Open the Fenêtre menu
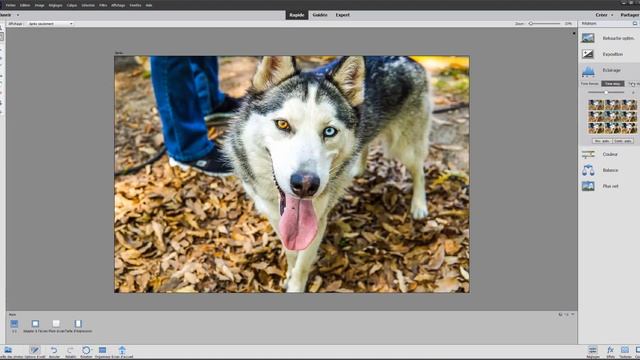640x360 pixels. (x=135, y=5)
